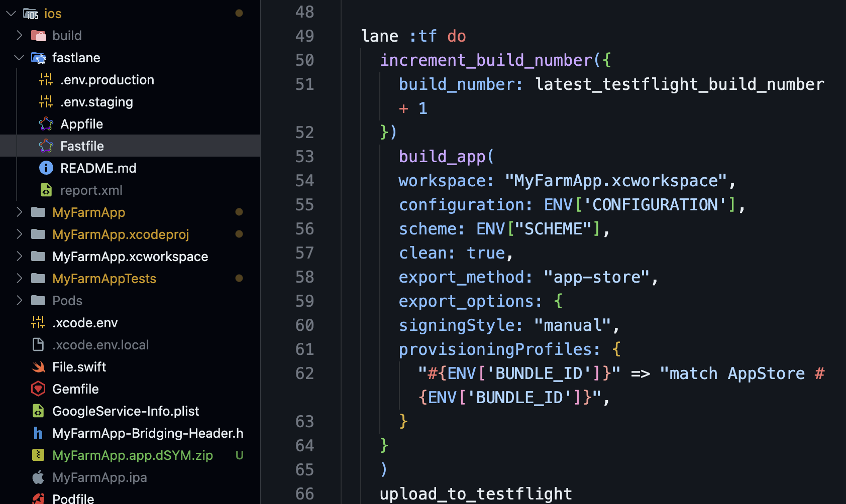This screenshot has height=504, width=846.
Task: Click the Apple icon beside MyFarmApp.ipa
Action: [38, 477]
